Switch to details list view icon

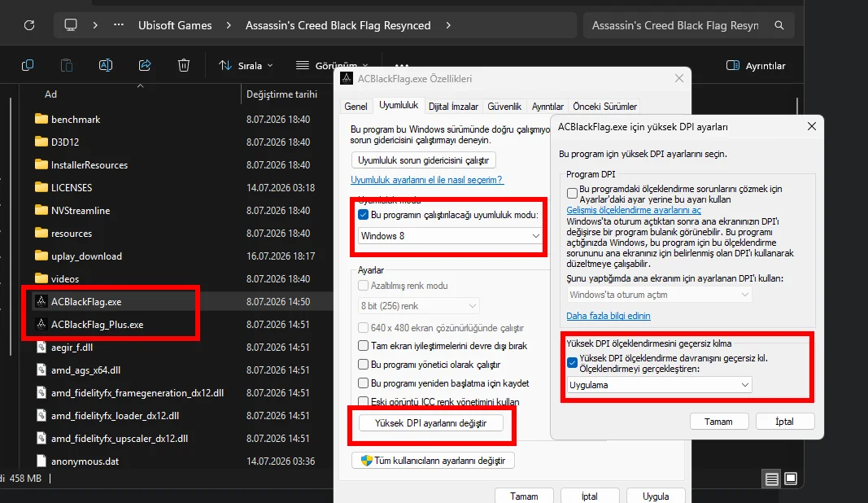(772, 479)
